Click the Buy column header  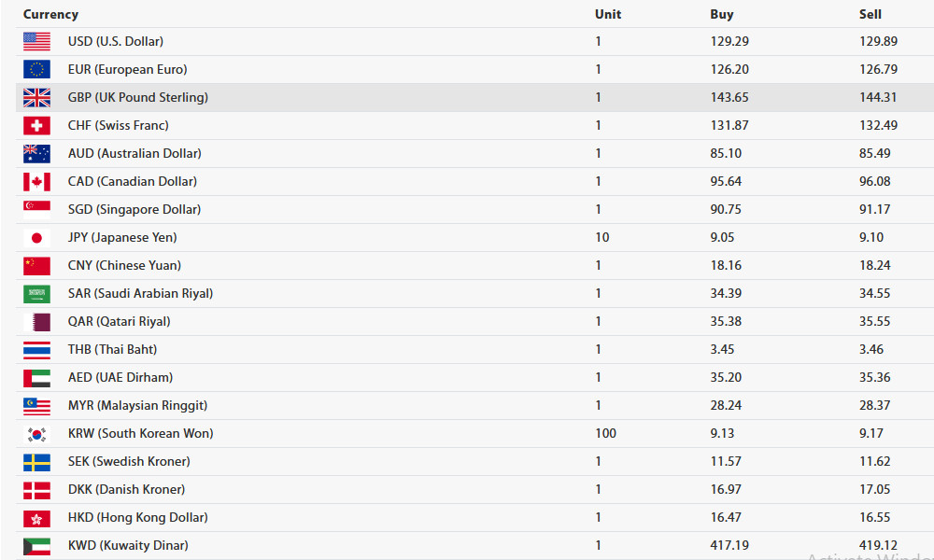[721, 14]
